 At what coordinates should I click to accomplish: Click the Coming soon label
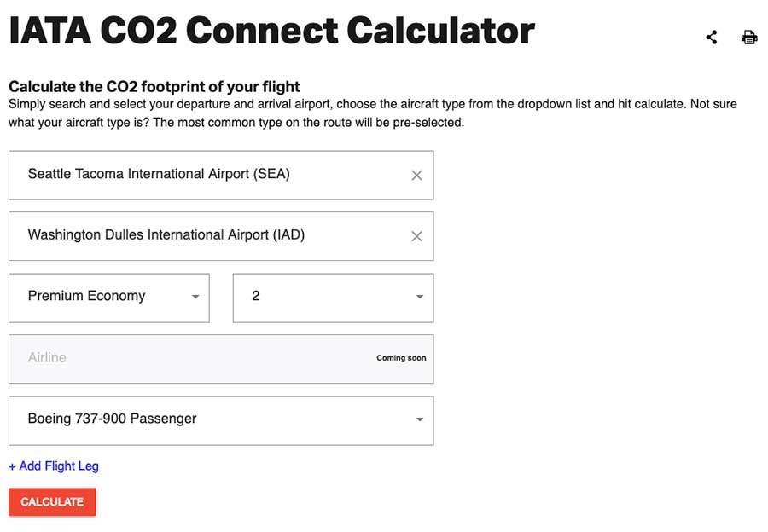(x=401, y=358)
